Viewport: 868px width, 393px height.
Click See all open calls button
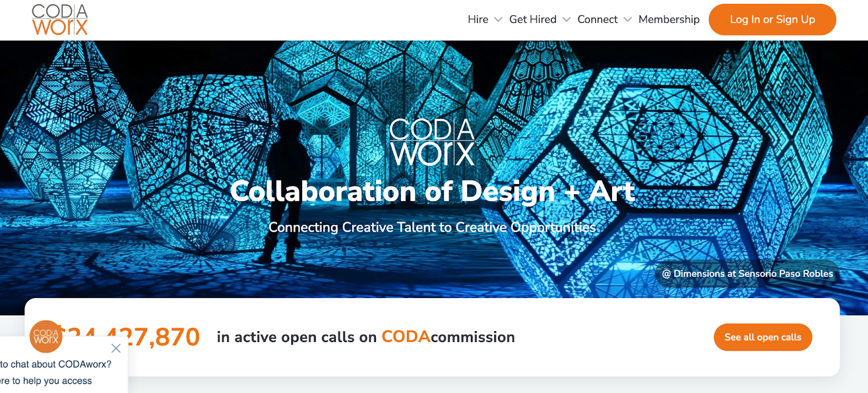point(763,337)
